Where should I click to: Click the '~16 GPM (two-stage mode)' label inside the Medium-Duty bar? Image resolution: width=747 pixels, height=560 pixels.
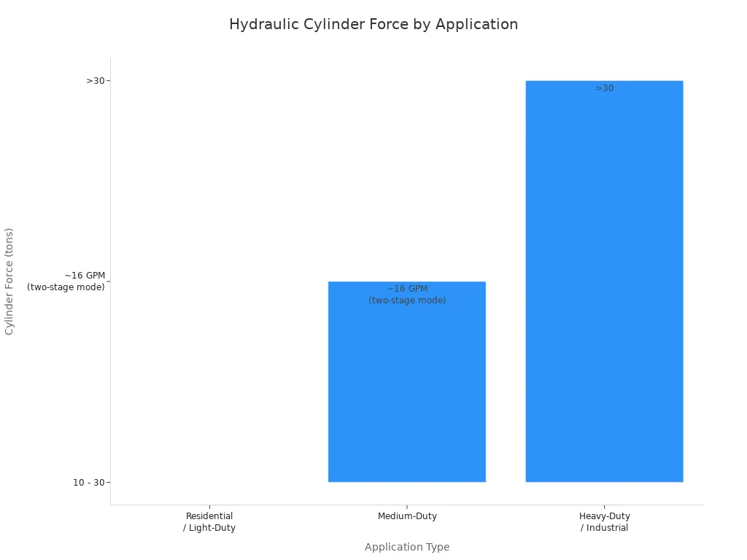point(407,295)
